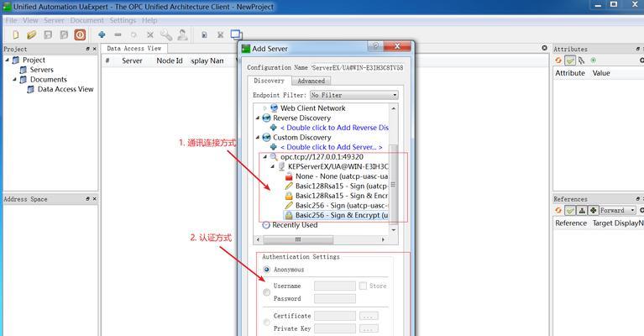The height and width of the screenshot is (336, 644).
Task: Click the Save Project toolbar icon
Action: (x=48, y=35)
